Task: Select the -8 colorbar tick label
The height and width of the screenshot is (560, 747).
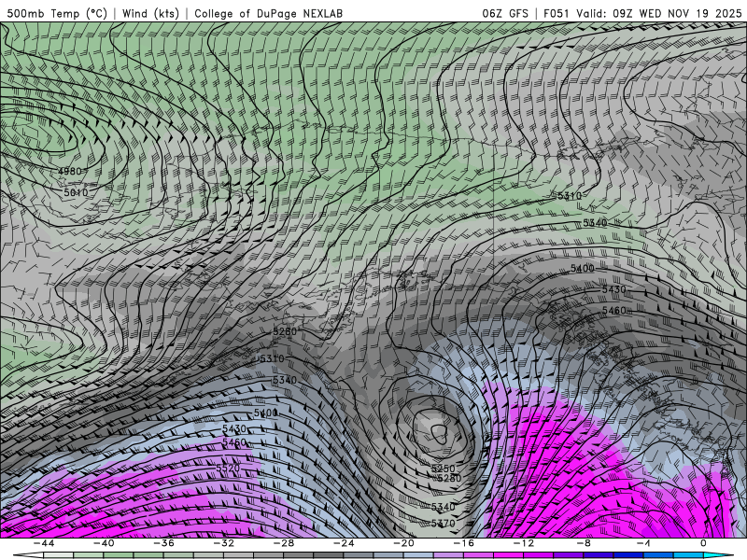Action: pyautogui.click(x=585, y=543)
